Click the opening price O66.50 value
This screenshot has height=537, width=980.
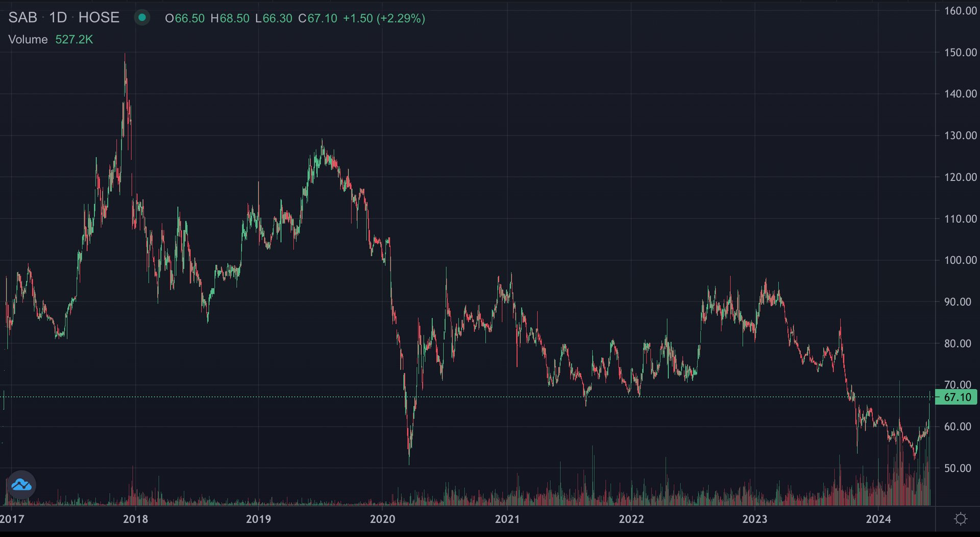click(185, 18)
